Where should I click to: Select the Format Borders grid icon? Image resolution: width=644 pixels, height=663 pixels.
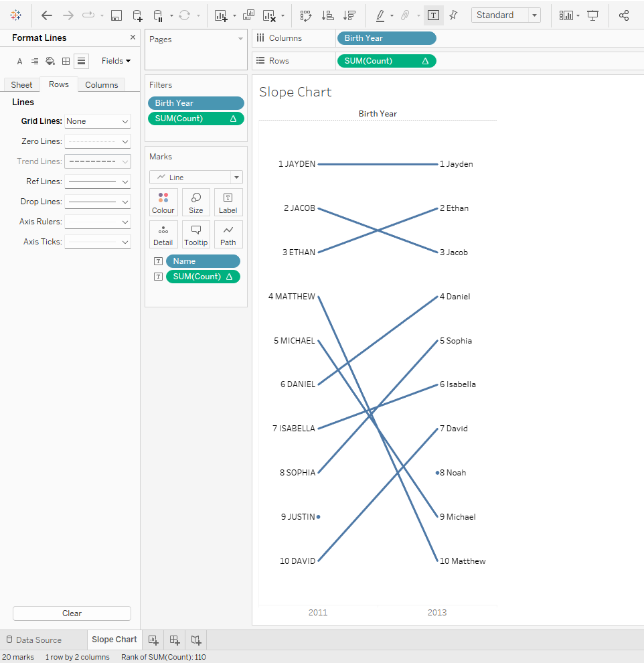coord(66,61)
